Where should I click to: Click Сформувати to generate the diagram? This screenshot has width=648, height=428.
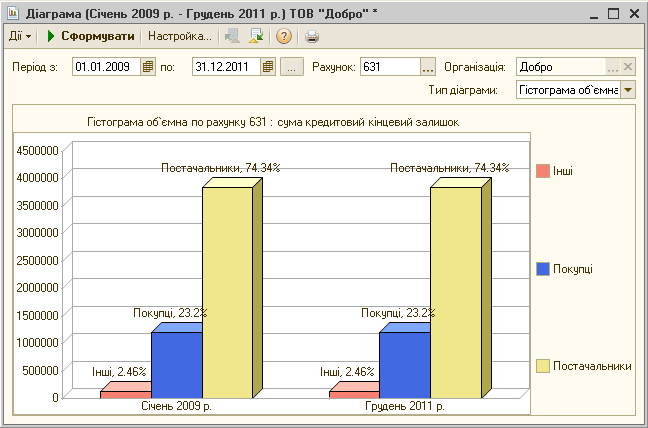pos(90,36)
